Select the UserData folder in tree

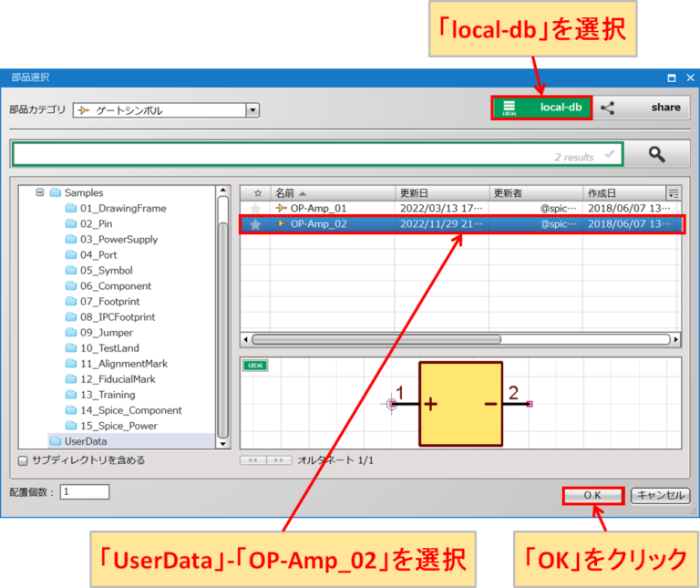pos(85,441)
